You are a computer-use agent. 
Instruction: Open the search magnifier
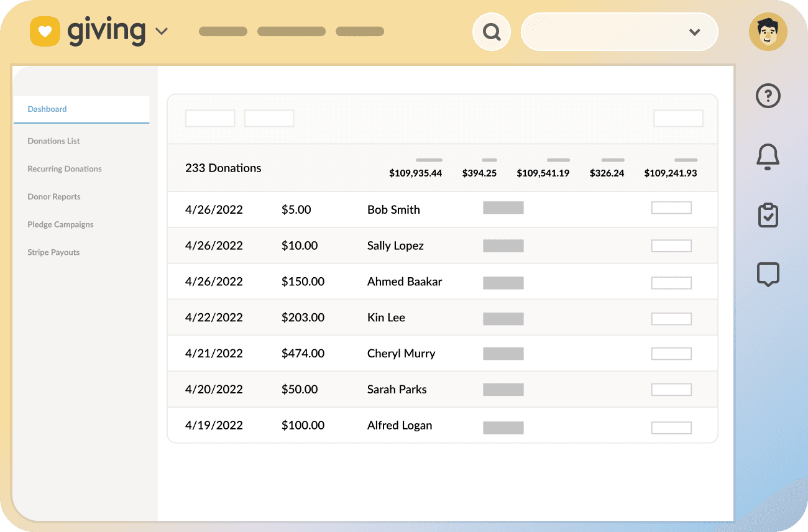[x=491, y=31]
